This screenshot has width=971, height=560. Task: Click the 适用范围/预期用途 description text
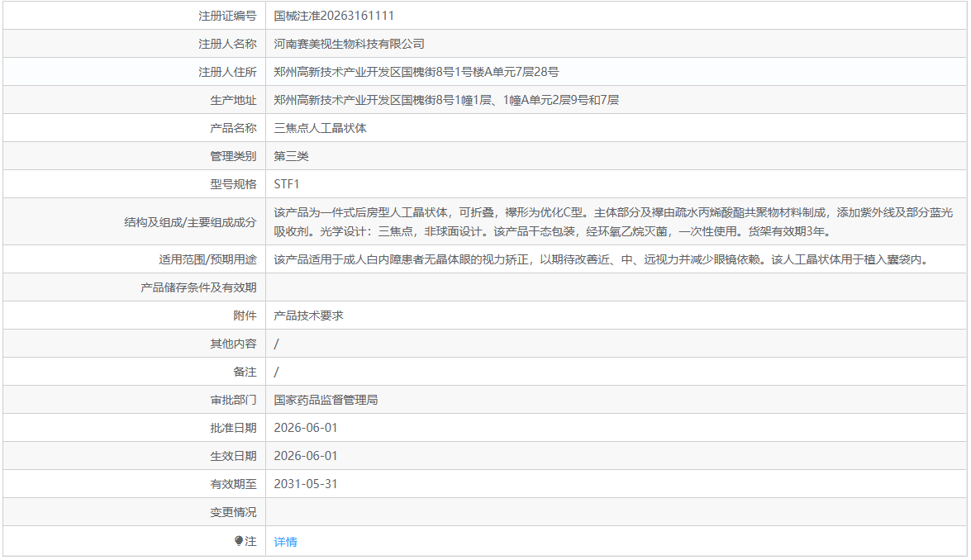click(x=602, y=260)
